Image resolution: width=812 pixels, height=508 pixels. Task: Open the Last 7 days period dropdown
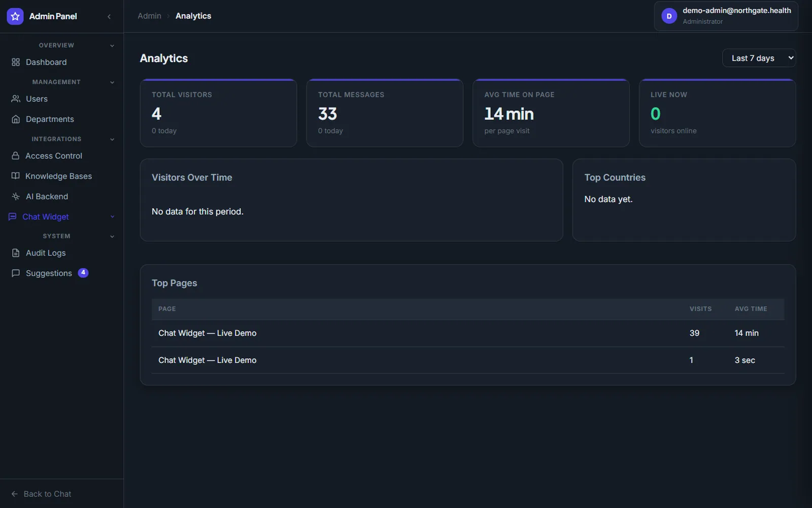point(759,58)
